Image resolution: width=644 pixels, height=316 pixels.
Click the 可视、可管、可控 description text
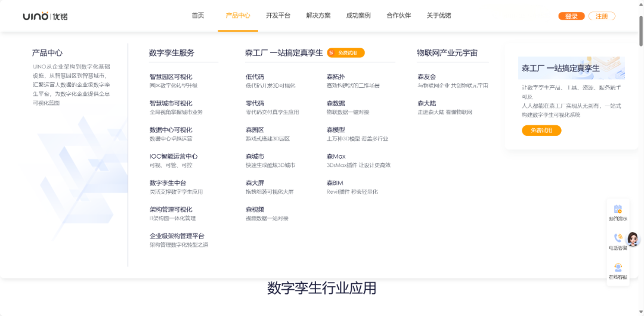pos(171,165)
